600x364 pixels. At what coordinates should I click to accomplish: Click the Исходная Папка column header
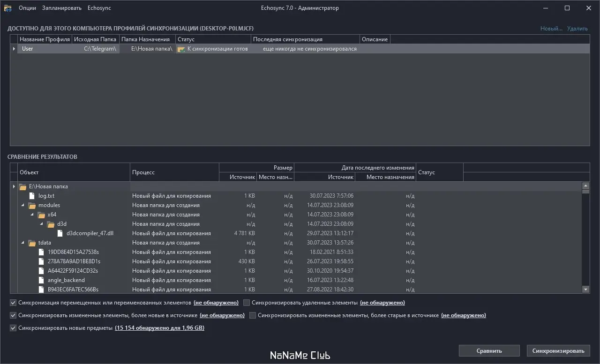click(95, 39)
